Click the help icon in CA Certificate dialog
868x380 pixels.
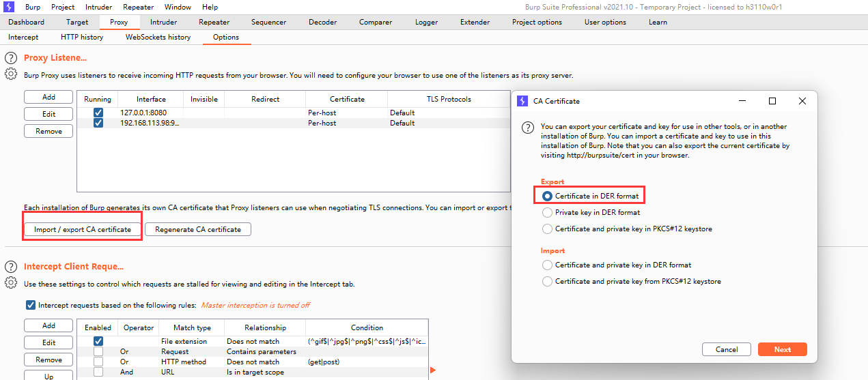[527, 127]
